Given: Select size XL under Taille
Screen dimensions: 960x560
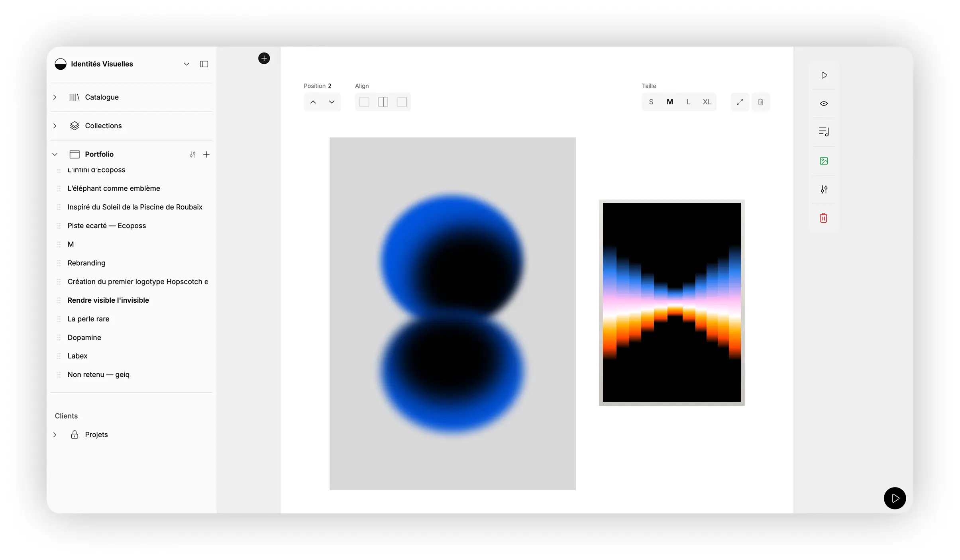Looking at the screenshot, I should [707, 102].
